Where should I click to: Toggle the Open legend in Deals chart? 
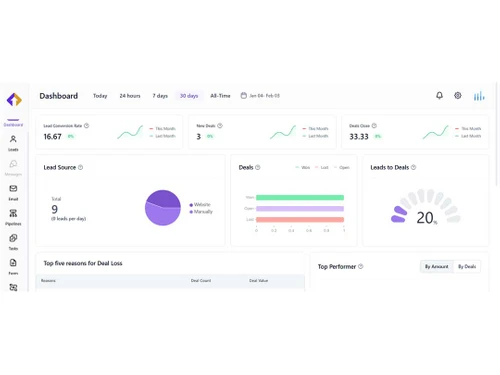[x=342, y=167]
